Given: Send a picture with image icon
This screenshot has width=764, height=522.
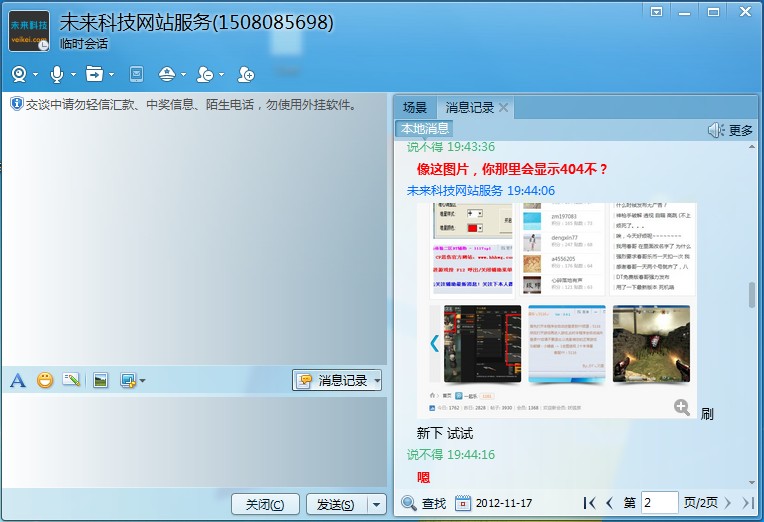Looking at the screenshot, I should click(100, 380).
